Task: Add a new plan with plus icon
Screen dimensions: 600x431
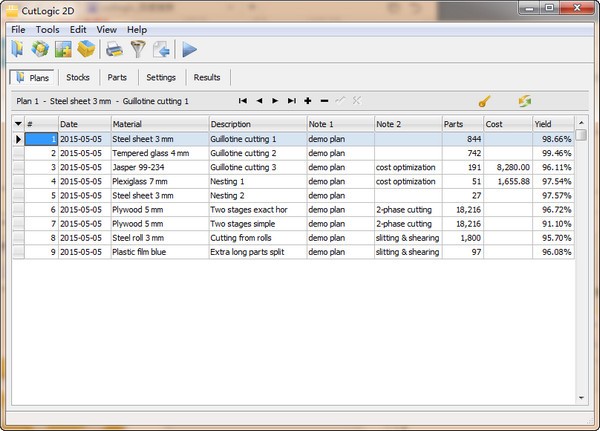Action: [308, 101]
